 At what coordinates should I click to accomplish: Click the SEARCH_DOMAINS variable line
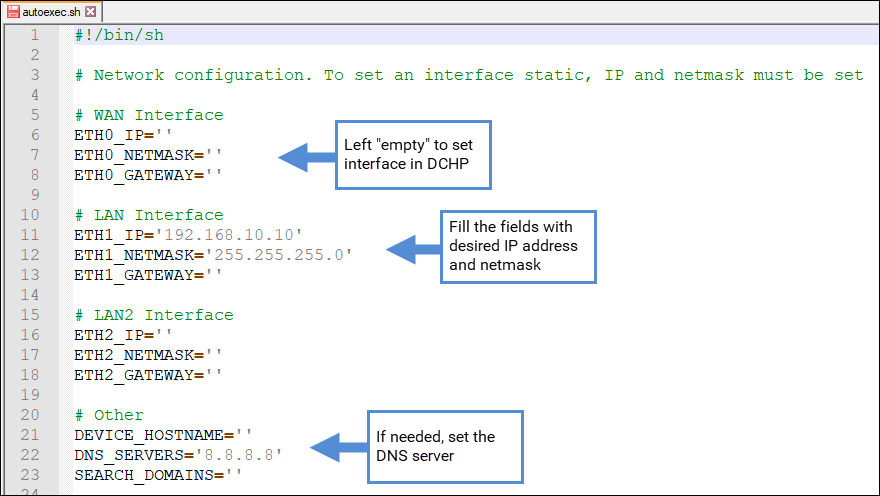[x=158, y=475]
